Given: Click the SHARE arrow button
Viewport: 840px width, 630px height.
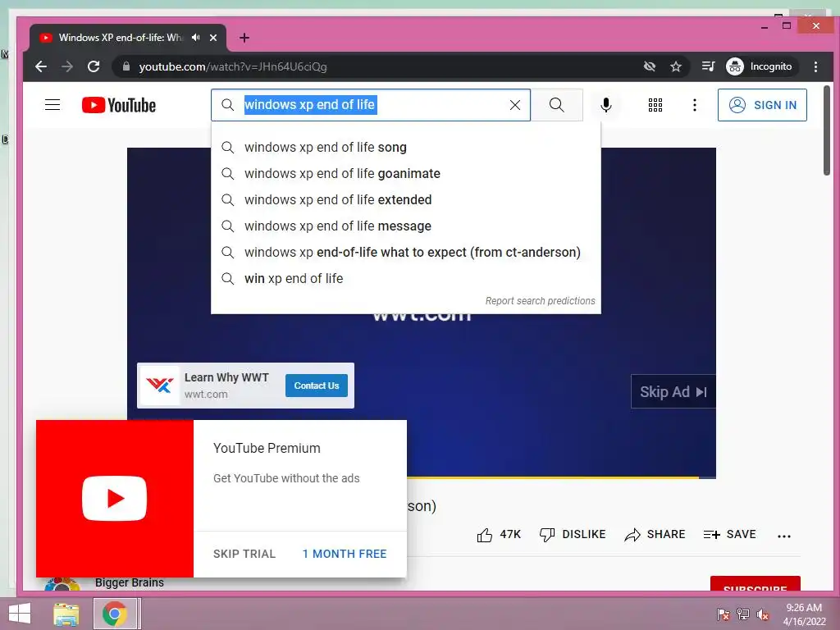Looking at the screenshot, I should pyautogui.click(x=655, y=535).
